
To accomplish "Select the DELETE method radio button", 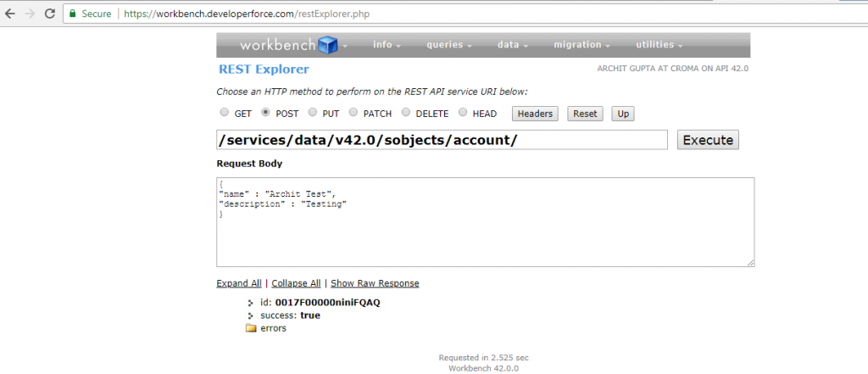I will [406, 113].
